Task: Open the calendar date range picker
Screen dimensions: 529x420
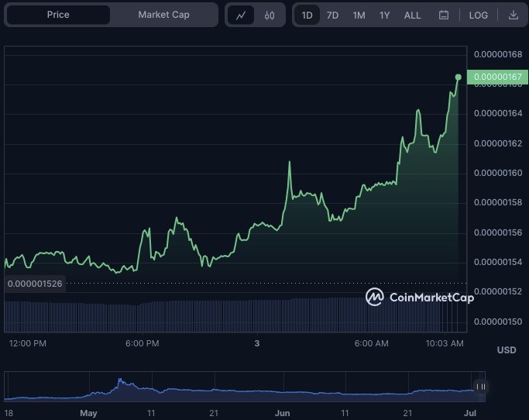Action: pyautogui.click(x=444, y=15)
